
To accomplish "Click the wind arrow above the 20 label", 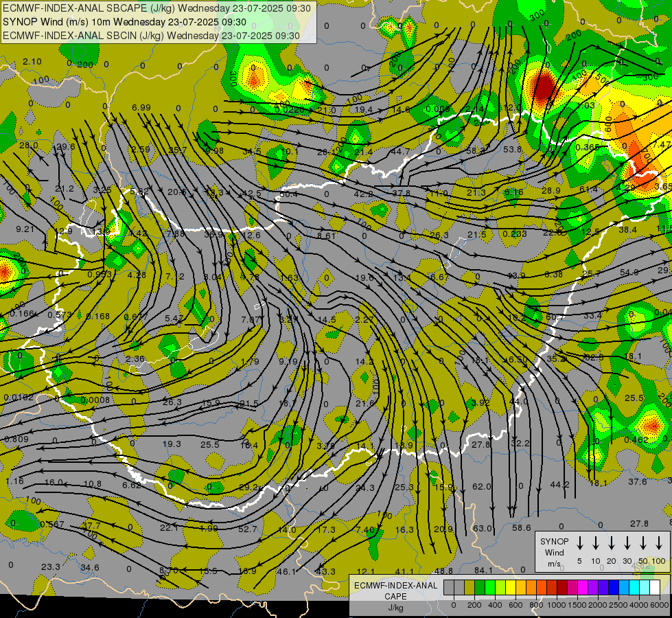I will point(611,543).
